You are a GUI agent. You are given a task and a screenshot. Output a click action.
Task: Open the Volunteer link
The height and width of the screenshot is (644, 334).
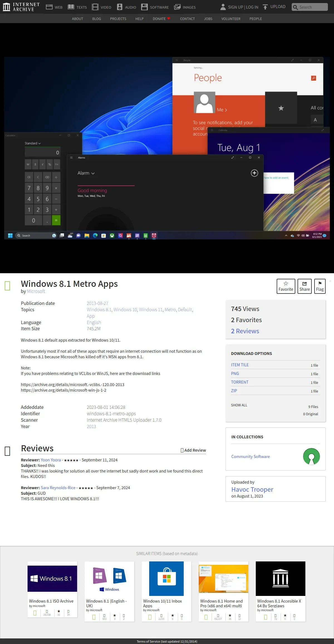click(231, 19)
